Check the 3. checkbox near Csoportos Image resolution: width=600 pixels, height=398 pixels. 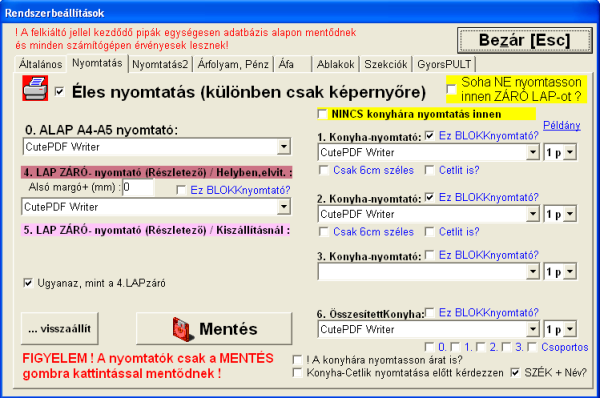[x=507, y=347]
